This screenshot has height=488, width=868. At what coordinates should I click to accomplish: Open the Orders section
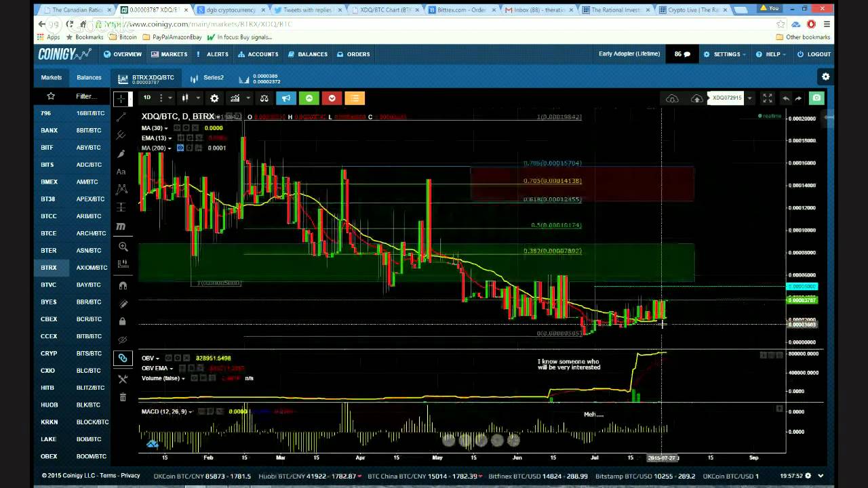point(353,54)
